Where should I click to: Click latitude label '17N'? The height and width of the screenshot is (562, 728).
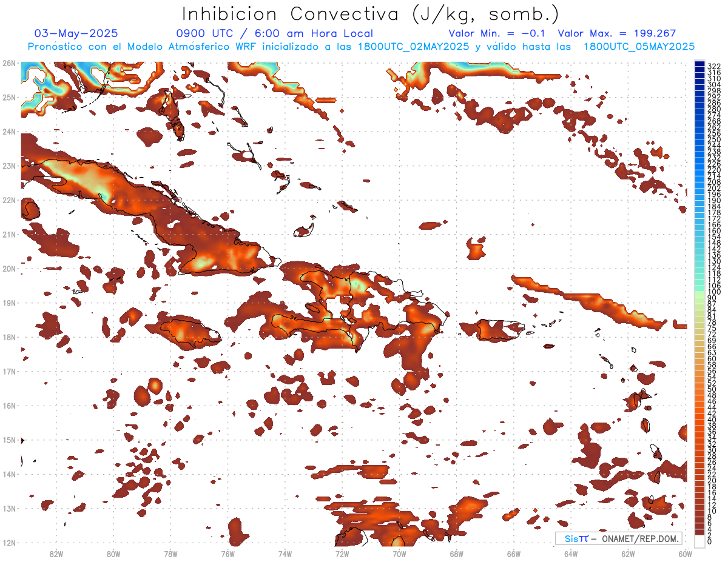8,371
